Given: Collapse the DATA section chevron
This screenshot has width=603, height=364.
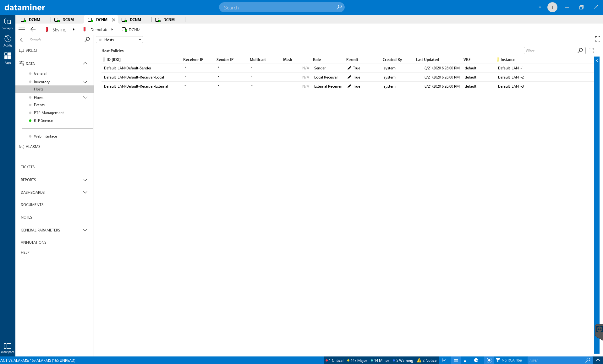Looking at the screenshot, I should pos(85,63).
